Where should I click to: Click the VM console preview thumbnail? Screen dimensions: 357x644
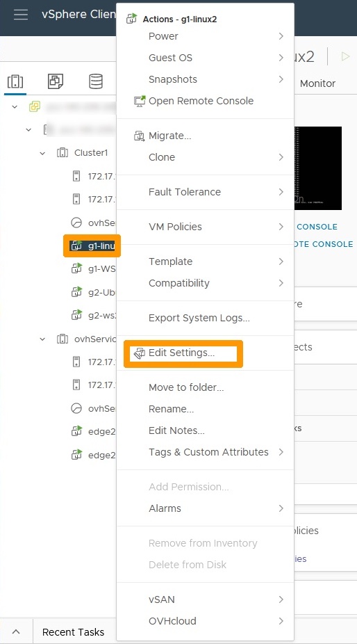317,168
